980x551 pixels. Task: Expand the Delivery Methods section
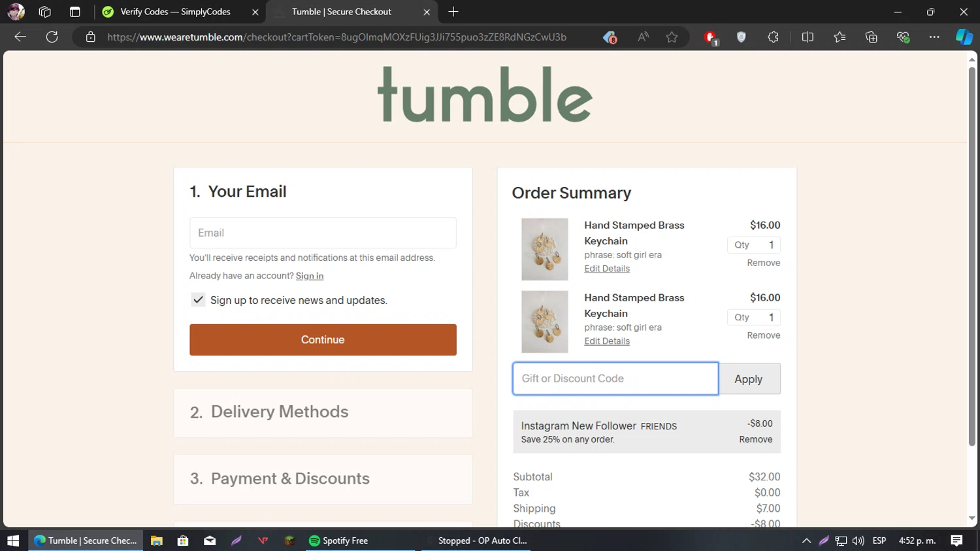click(323, 412)
